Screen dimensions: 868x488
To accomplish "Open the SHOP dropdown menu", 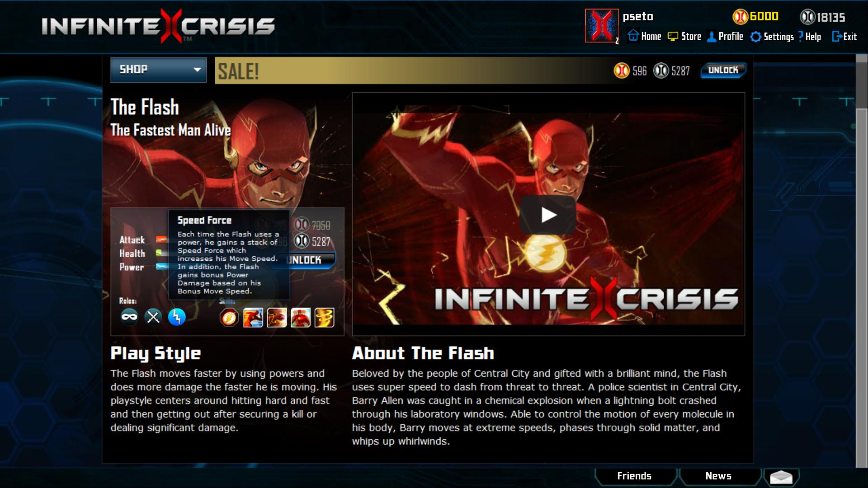I will (159, 70).
